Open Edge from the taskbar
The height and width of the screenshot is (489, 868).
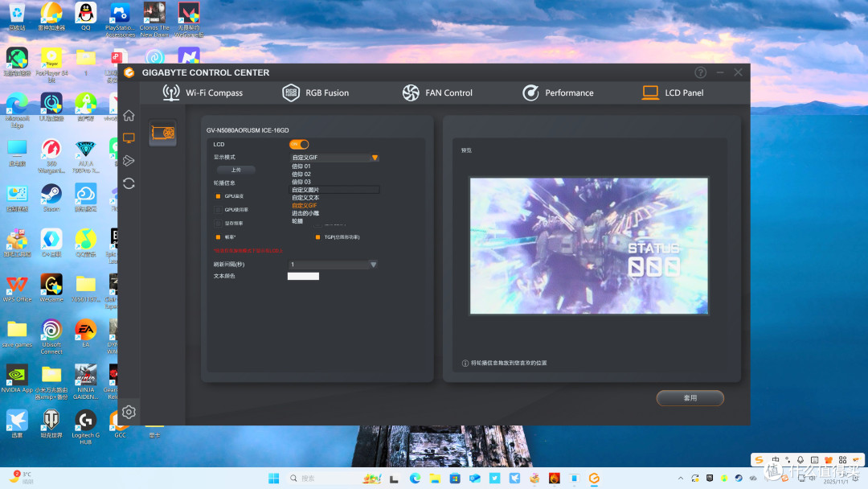coord(416,479)
